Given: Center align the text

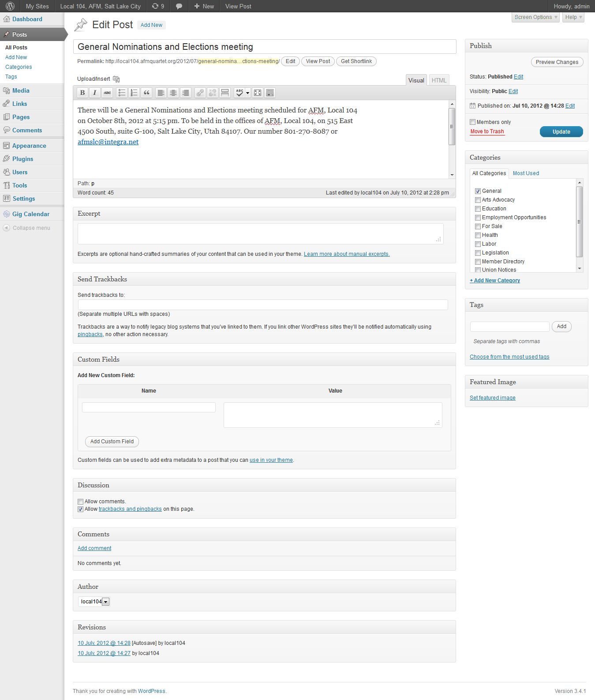Looking at the screenshot, I should tap(173, 93).
